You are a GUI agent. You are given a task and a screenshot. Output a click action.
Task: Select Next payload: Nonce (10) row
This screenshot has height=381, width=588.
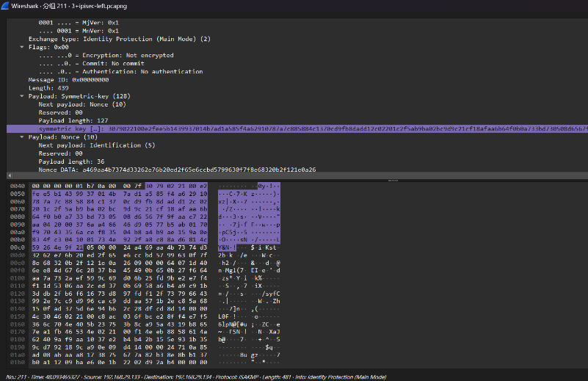pyautogui.click(x=82, y=104)
